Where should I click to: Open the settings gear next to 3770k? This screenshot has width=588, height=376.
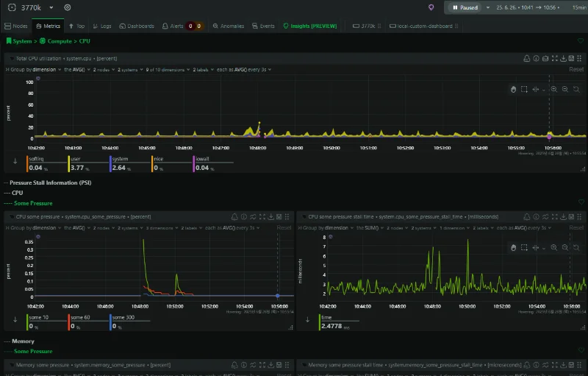(68, 7)
